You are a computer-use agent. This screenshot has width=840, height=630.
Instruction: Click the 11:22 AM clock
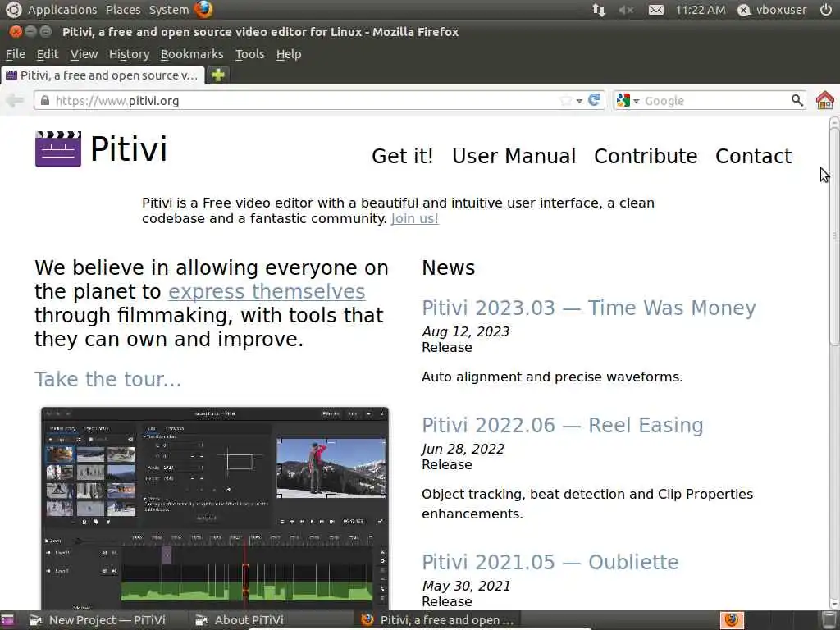[701, 10]
